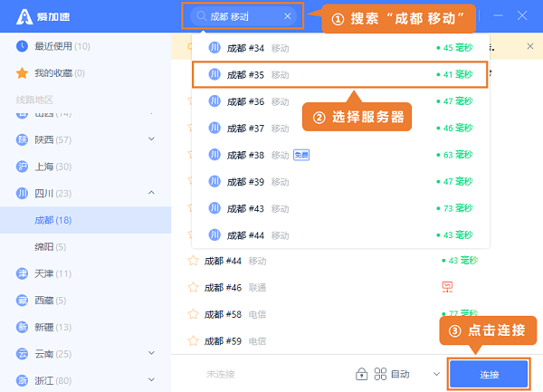Click 川 icon of 成都 #34 result
The image size is (543, 392).
coord(214,47)
